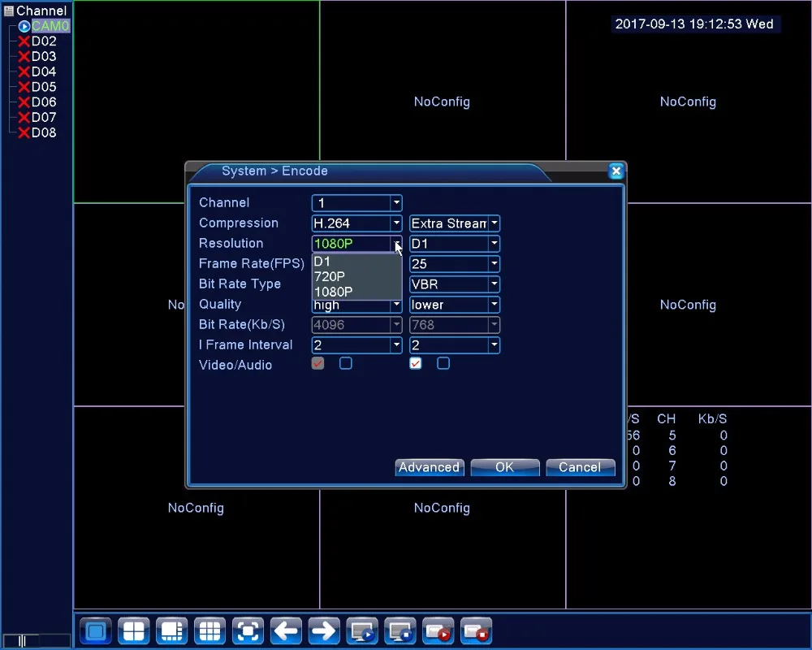Start all previews monitor-play icon
812x650 pixels.
point(362,630)
